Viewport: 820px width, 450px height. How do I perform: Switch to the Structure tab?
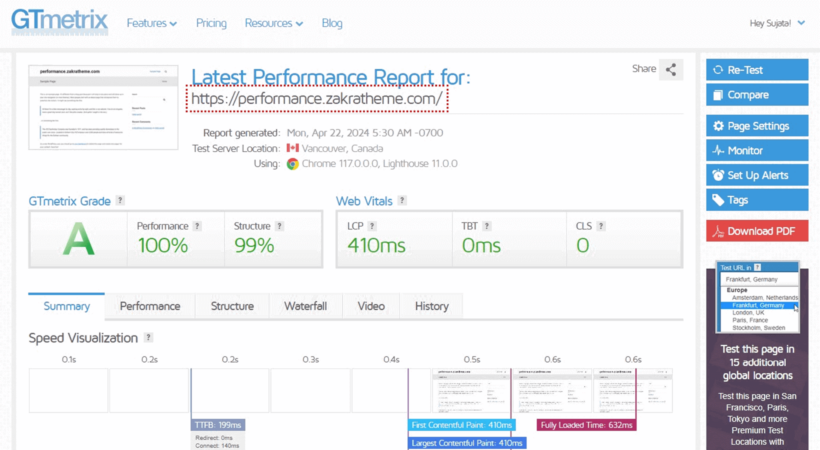[x=232, y=306]
